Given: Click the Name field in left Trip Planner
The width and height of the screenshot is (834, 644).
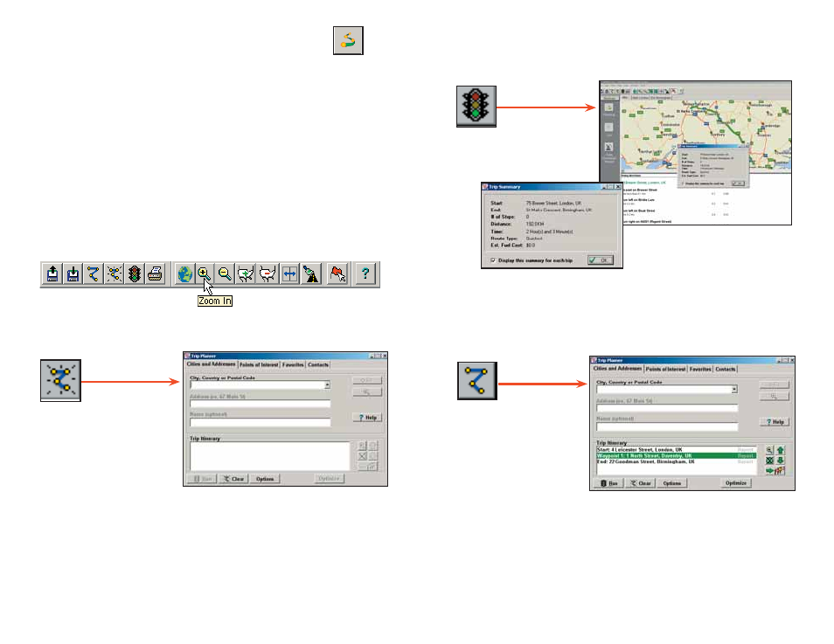Looking at the screenshot, I should [261, 422].
